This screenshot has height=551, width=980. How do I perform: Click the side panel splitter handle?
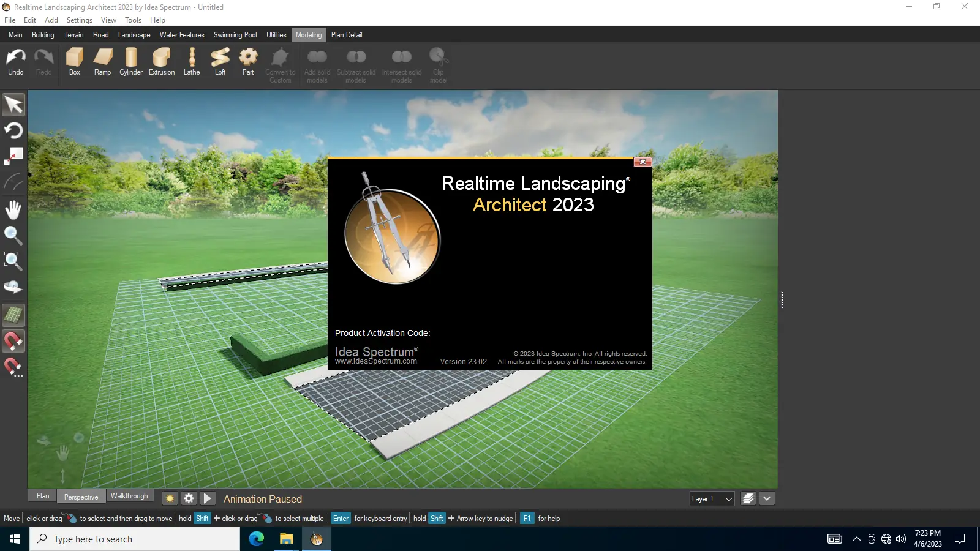coord(782,300)
